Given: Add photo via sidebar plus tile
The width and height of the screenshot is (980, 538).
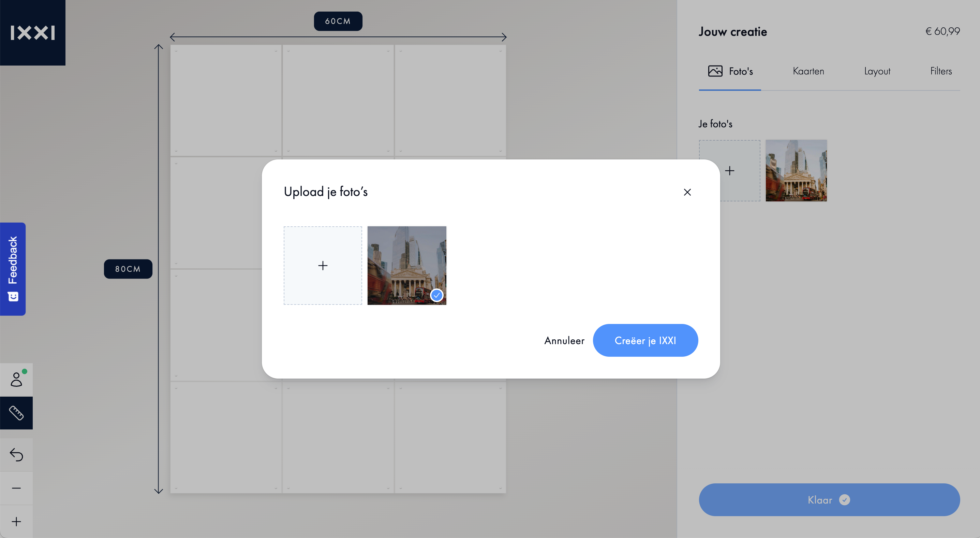Looking at the screenshot, I should pyautogui.click(x=729, y=171).
